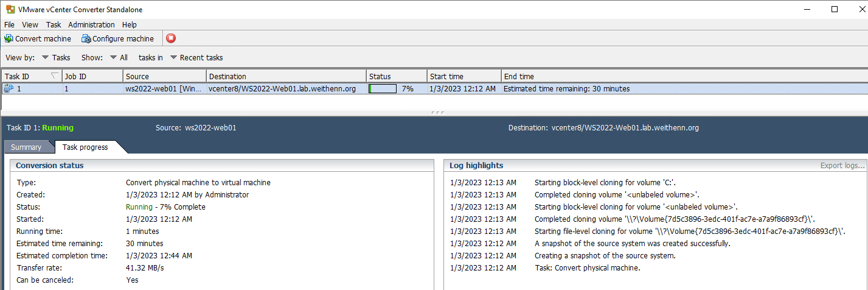The height and width of the screenshot is (290, 868).
Task: Click the Running status text in Task ID header
Action: click(x=58, y=128)
